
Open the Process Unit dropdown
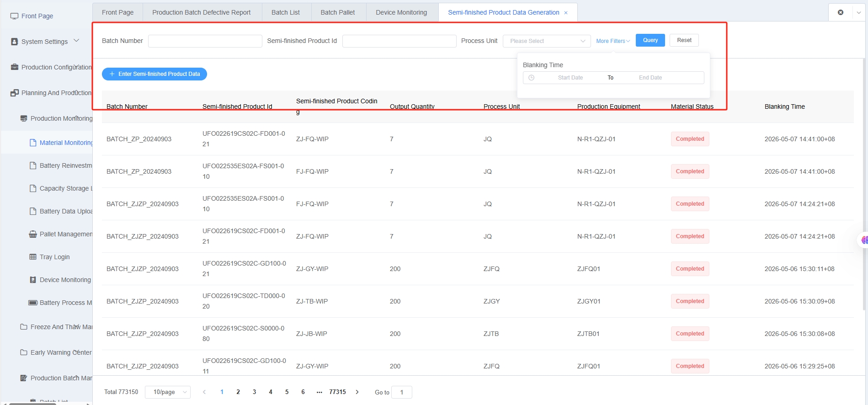pyautogui.click(x=547, y=41)
